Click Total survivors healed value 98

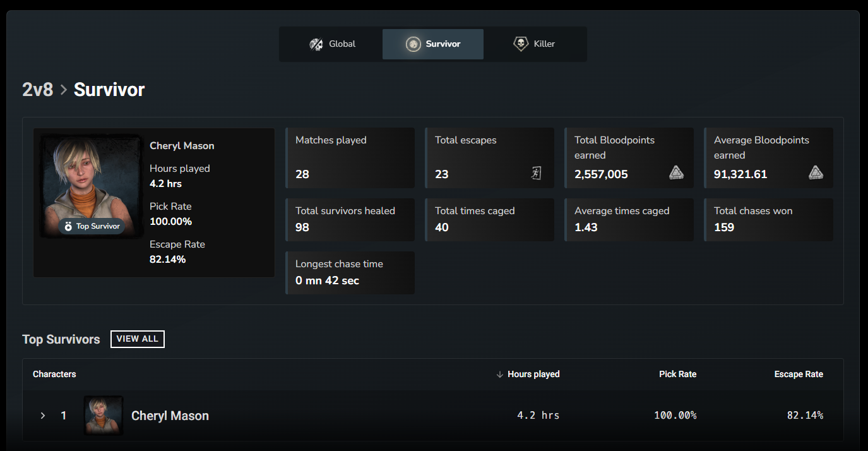302,227
